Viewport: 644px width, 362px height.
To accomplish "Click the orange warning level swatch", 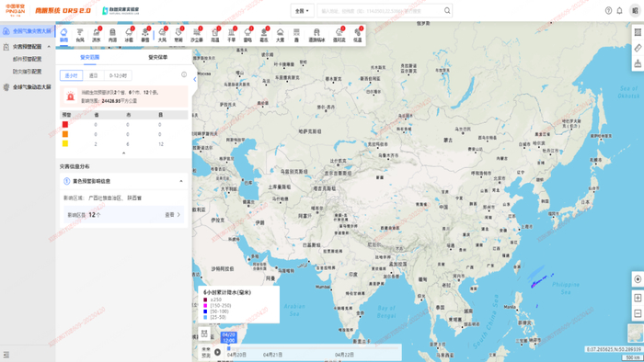I will [x=65, y=134].
